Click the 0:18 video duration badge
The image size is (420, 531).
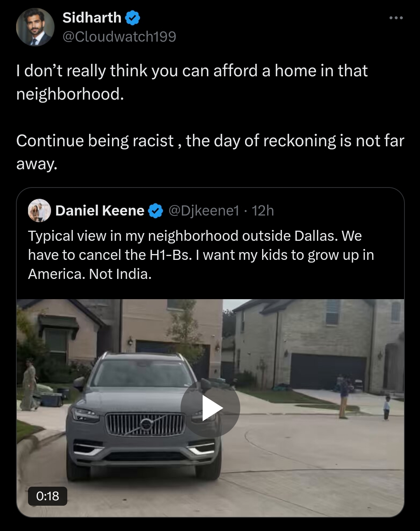pyautogui.click(x=47, y=496)
